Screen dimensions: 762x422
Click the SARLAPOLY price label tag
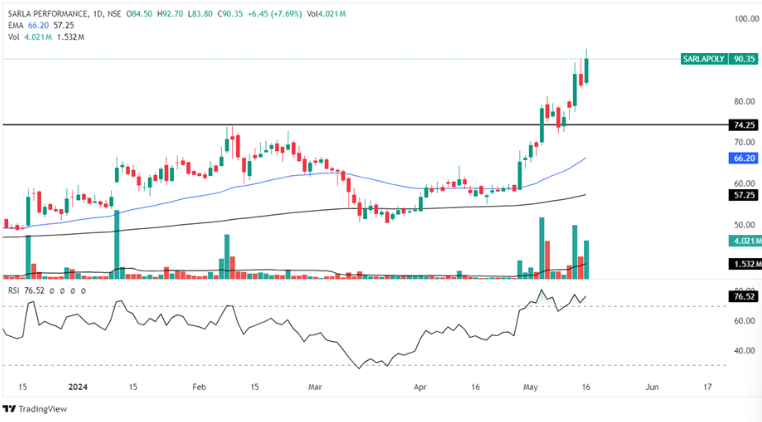point(703,59)
